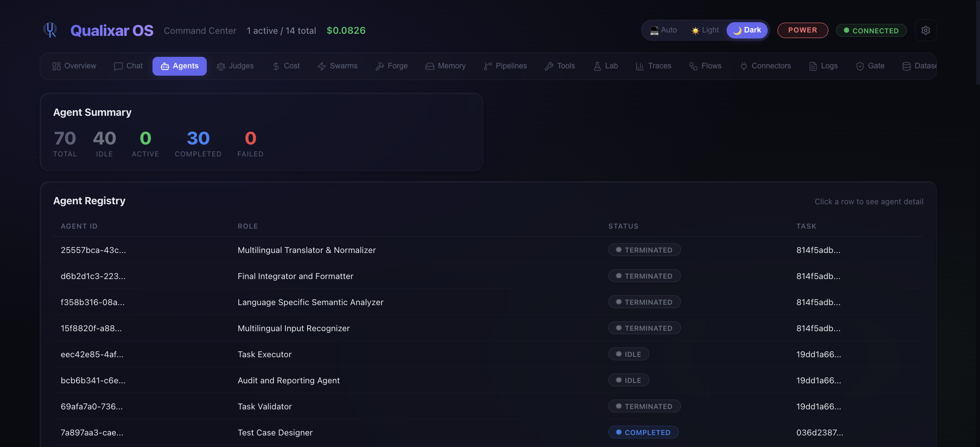This screenshot has height=447, width=980.
Task: Open the Chat tab
Action: [x=128, y=66]
